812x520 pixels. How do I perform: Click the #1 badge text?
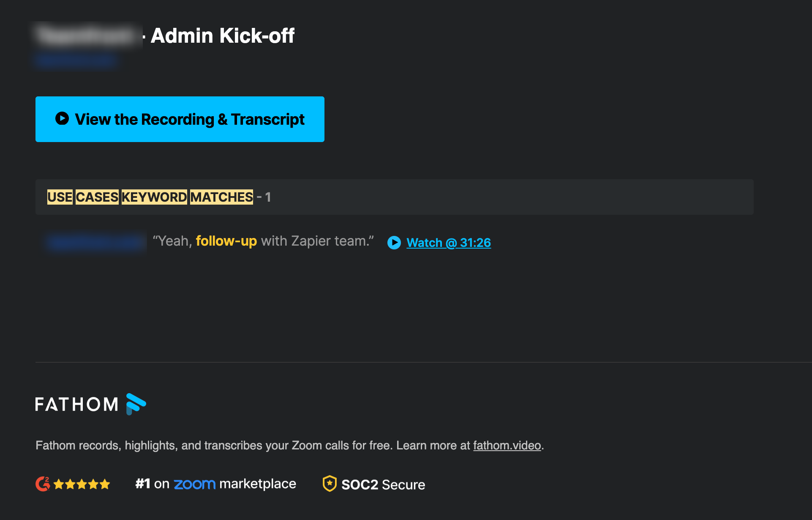tap(143, 484)
